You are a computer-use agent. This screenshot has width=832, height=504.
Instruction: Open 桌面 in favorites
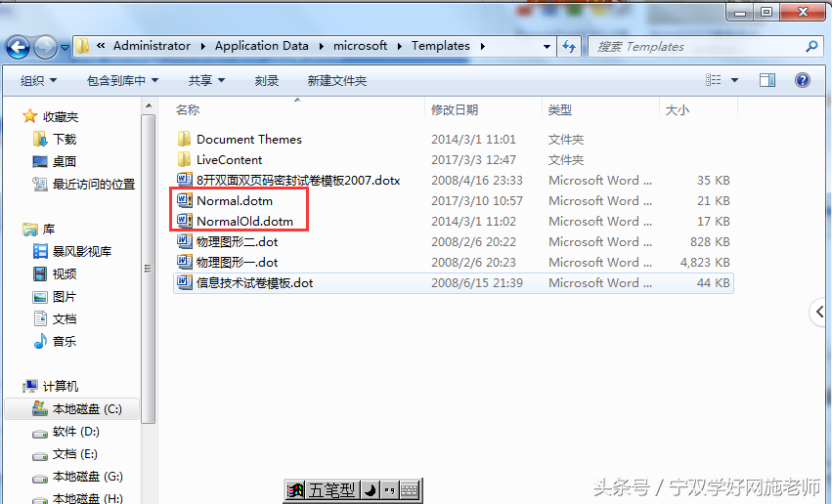[65, 161]
